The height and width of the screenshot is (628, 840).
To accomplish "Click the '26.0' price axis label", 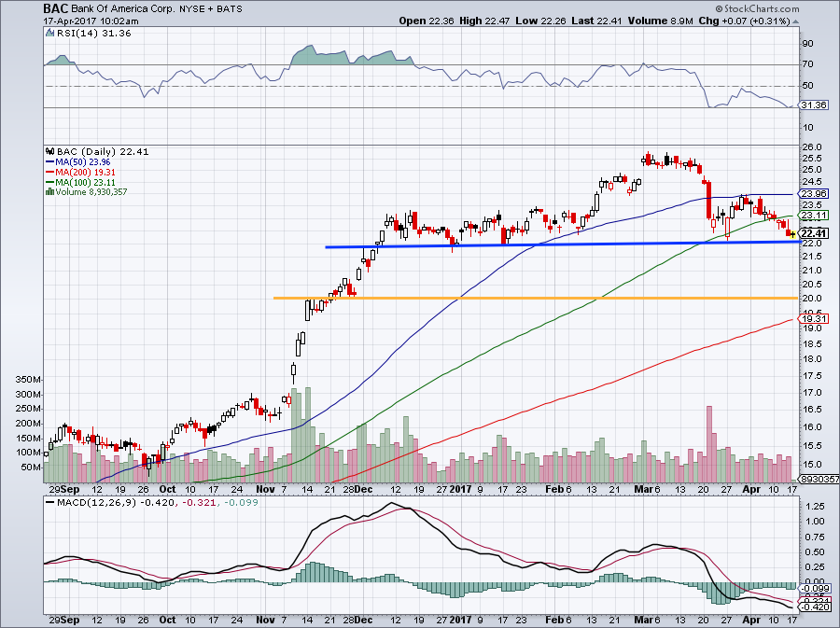I will pyautogui.click(x=813, y=147).
